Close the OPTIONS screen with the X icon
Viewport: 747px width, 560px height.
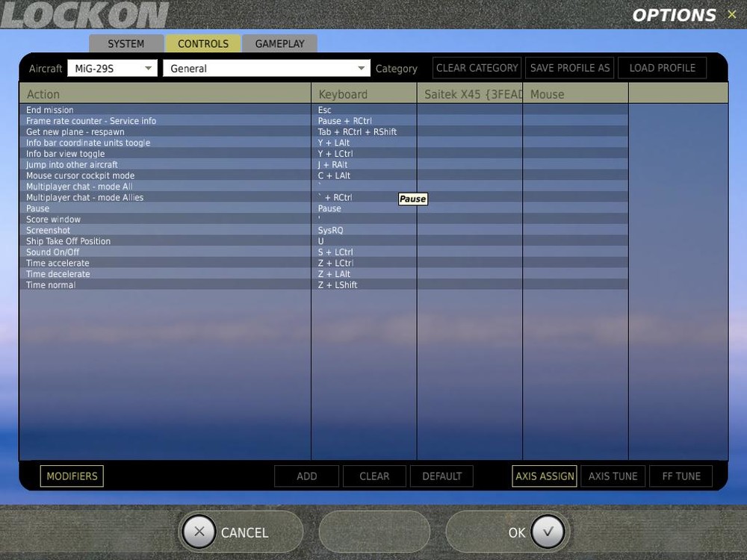coord(731,13)
